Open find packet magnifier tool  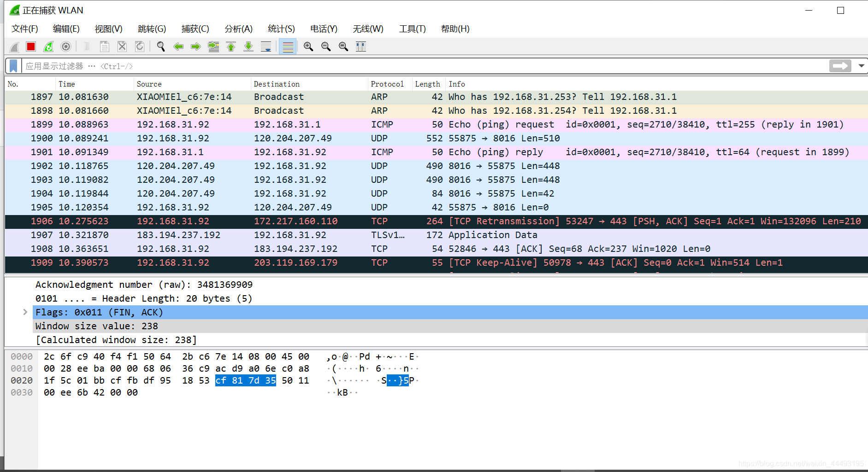(x=161, y=47)
